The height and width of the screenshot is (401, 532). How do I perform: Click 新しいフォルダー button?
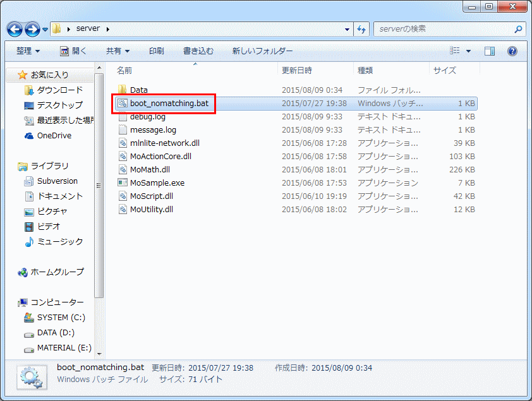pos(262,51)
